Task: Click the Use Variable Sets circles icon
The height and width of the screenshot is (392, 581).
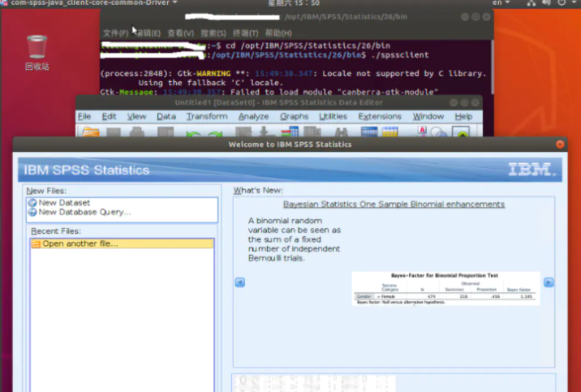Action: coord(439,132)
